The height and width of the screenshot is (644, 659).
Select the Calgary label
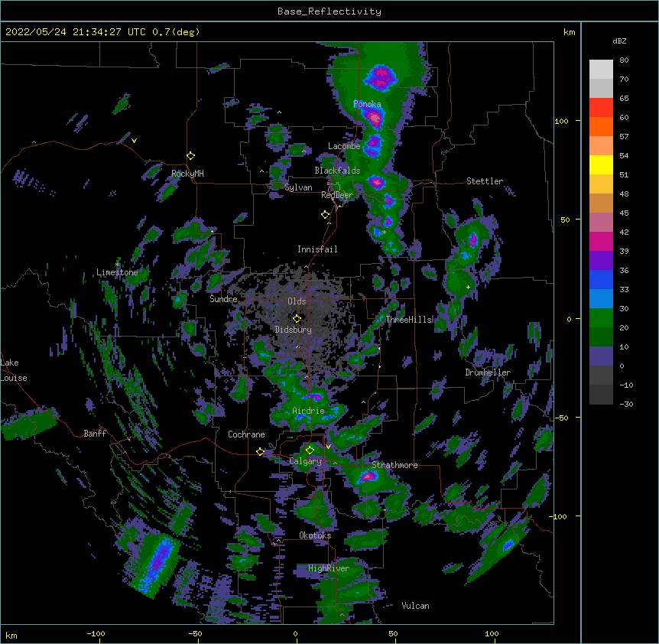click(x=306, y=461)
